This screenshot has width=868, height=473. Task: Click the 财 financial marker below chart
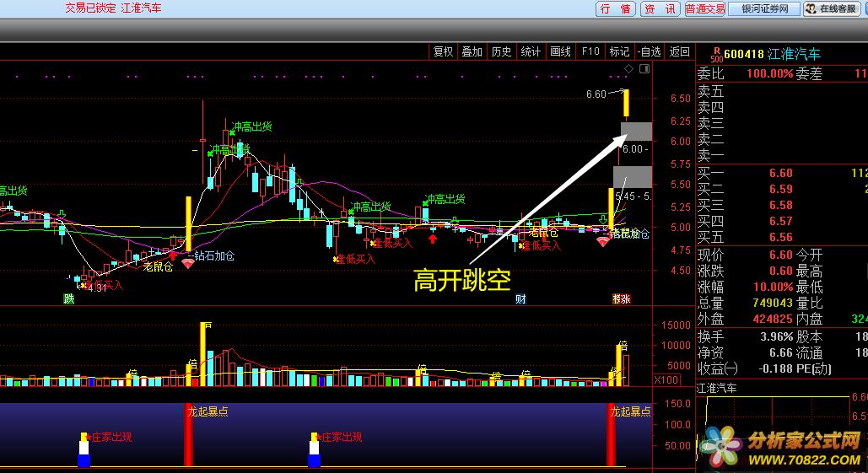point(520,299)
